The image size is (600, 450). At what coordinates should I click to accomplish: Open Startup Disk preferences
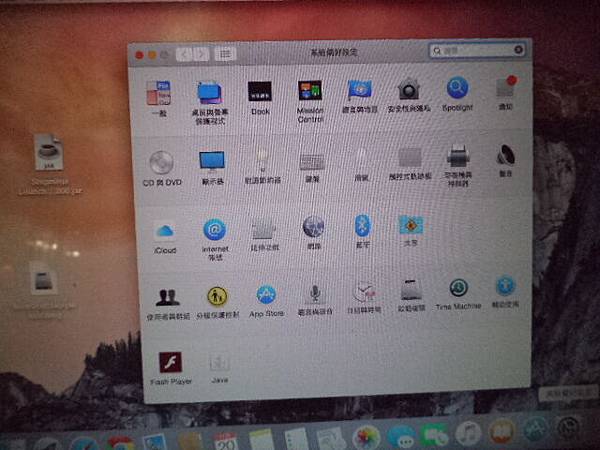[x=412, y=291]
